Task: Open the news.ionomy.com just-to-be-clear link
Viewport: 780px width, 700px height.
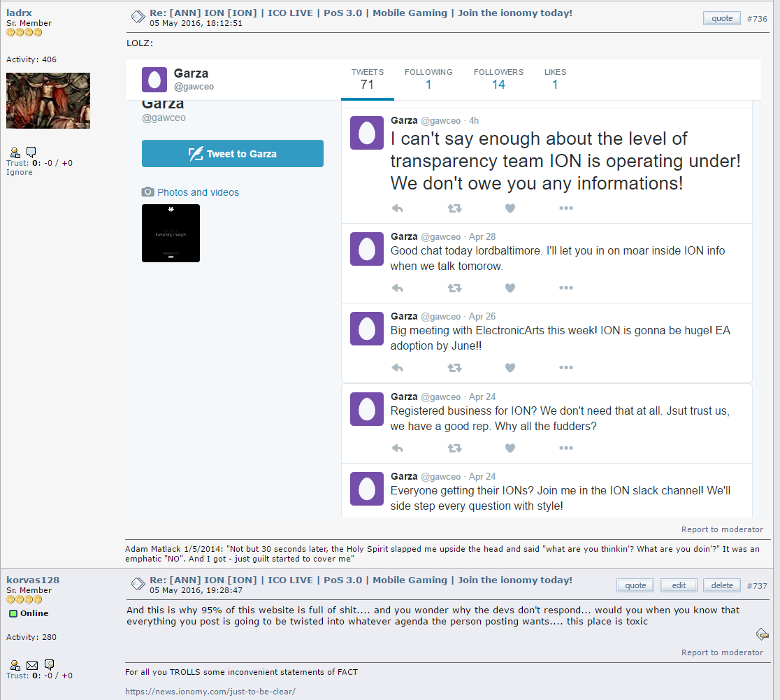Action: [x=210, y=692]
